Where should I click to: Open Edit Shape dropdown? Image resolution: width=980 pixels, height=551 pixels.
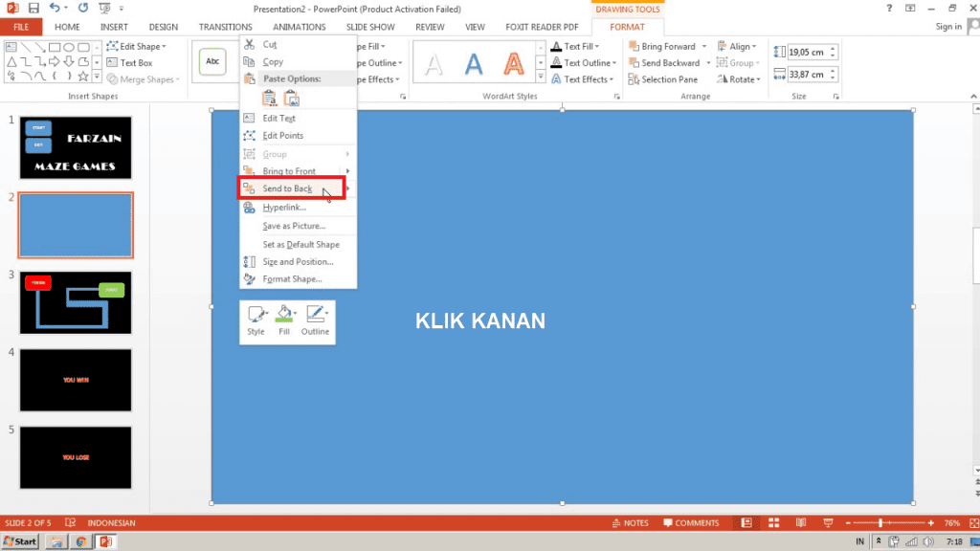136,46
